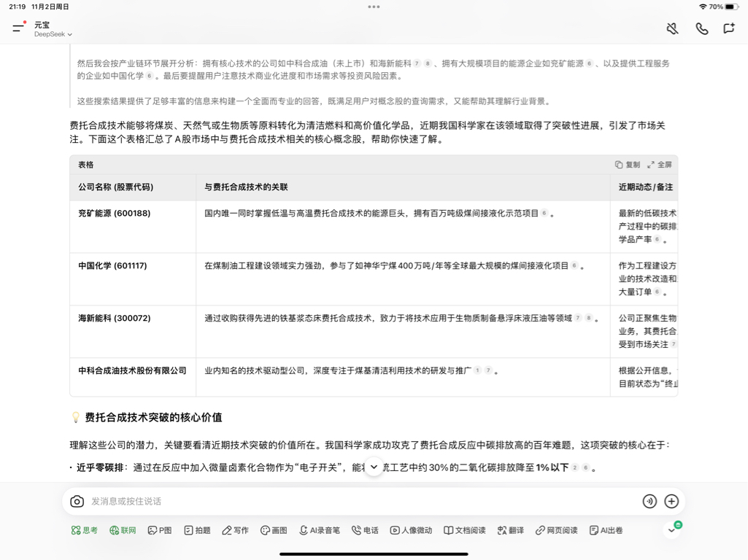The width and height of the screenshot is (748, 560).
Task: Select the P图 photo edit tool
Action: (x=159, y=530)
